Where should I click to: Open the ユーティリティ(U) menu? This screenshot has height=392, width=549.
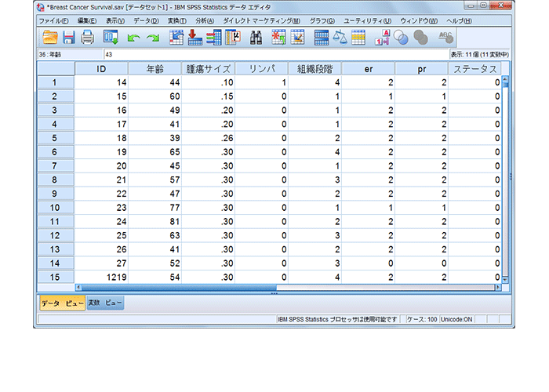coord(367,21)
